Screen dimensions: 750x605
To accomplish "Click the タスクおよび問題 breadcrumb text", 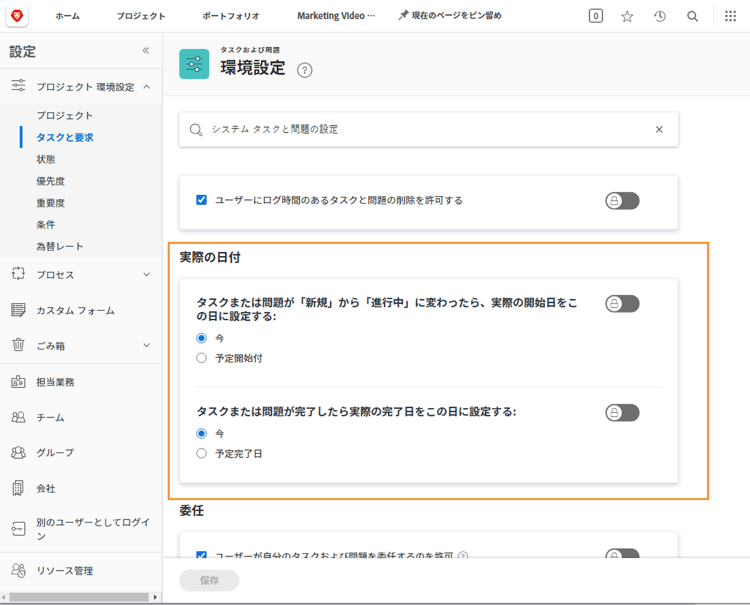I will [250, 50].
